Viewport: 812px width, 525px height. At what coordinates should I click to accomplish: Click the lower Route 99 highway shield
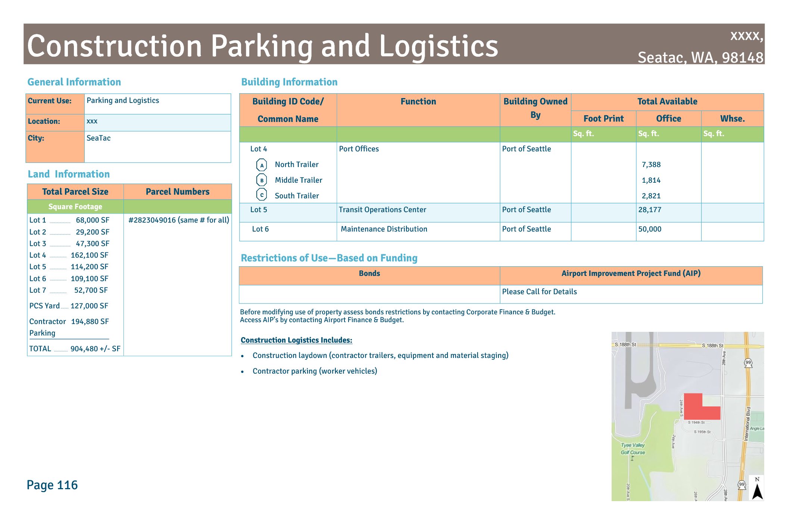[x=742, y=485]
